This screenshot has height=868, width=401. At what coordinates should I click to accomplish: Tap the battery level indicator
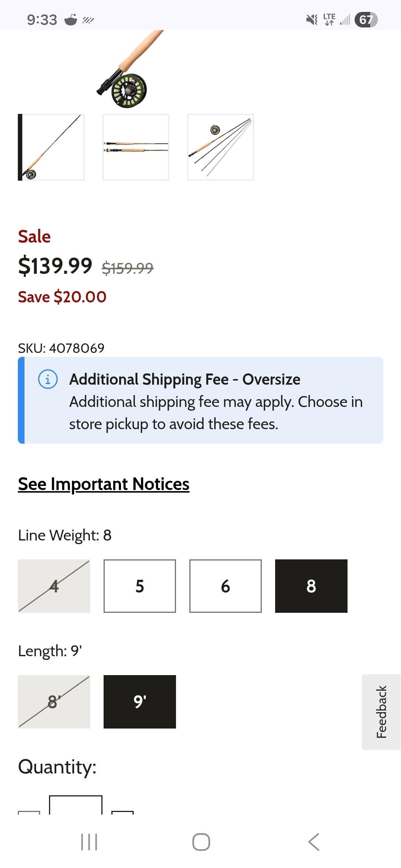366,19
